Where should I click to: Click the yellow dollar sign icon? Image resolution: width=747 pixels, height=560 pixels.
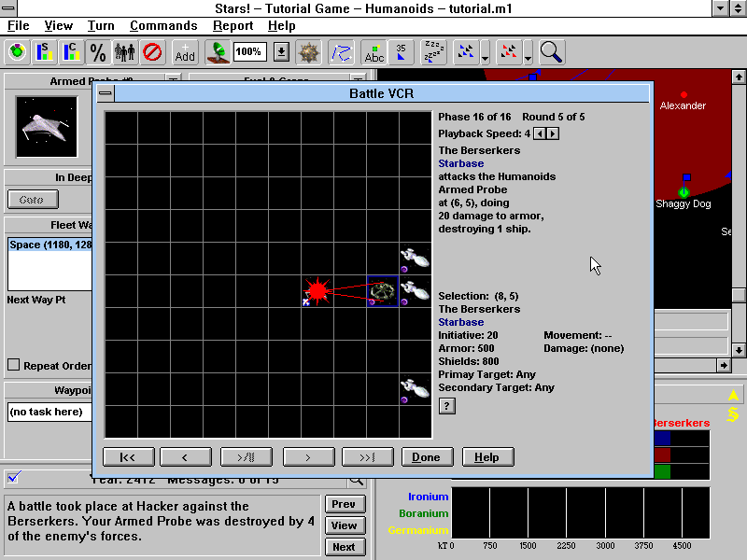click(733, 413)
